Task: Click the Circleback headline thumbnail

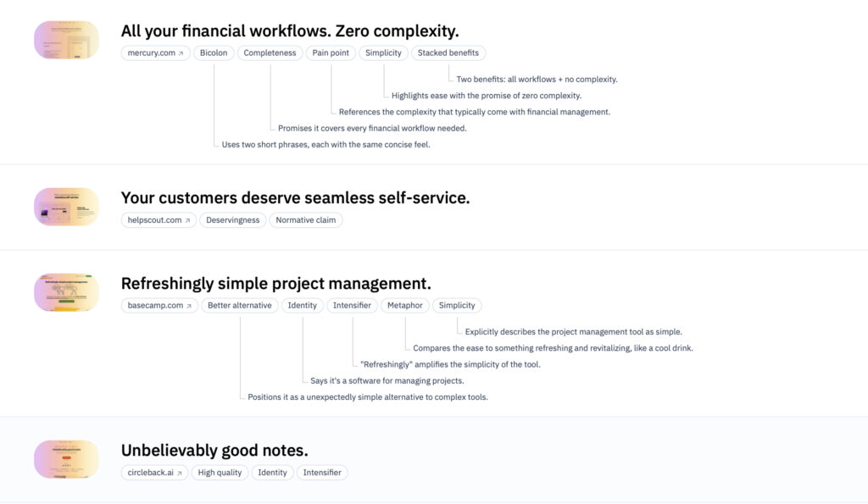Action: click(66, 459)
